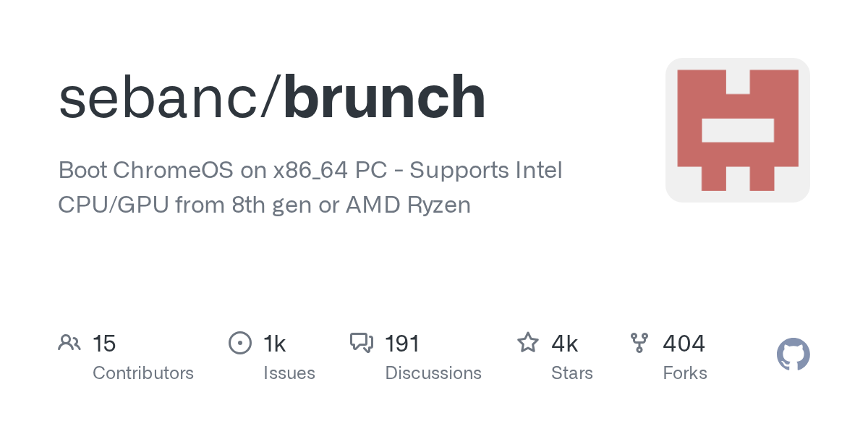Click the fork count '404'
The width and height of the screenshot is (868, 434).
point(684,344)
